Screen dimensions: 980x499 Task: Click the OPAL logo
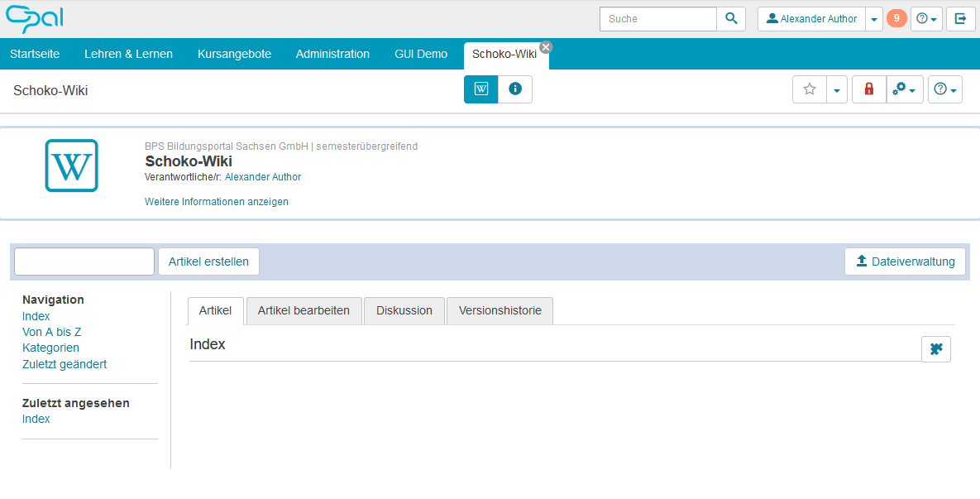35,18
